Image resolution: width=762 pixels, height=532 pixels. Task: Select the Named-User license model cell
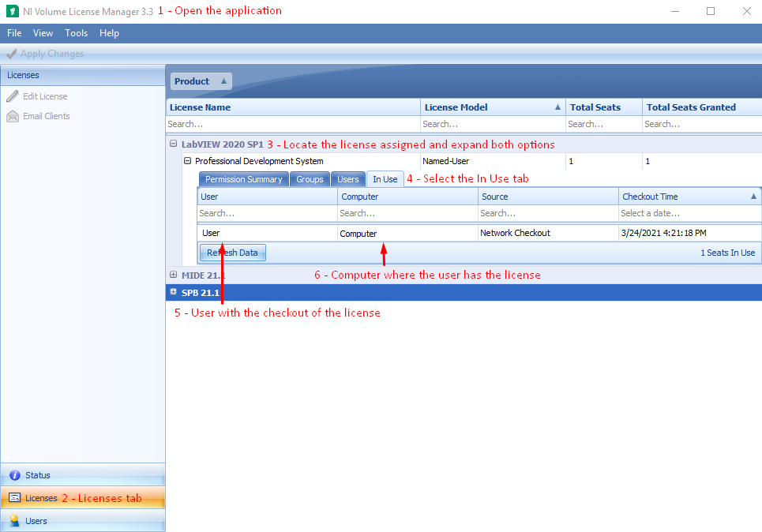click(x=493, y=161)
